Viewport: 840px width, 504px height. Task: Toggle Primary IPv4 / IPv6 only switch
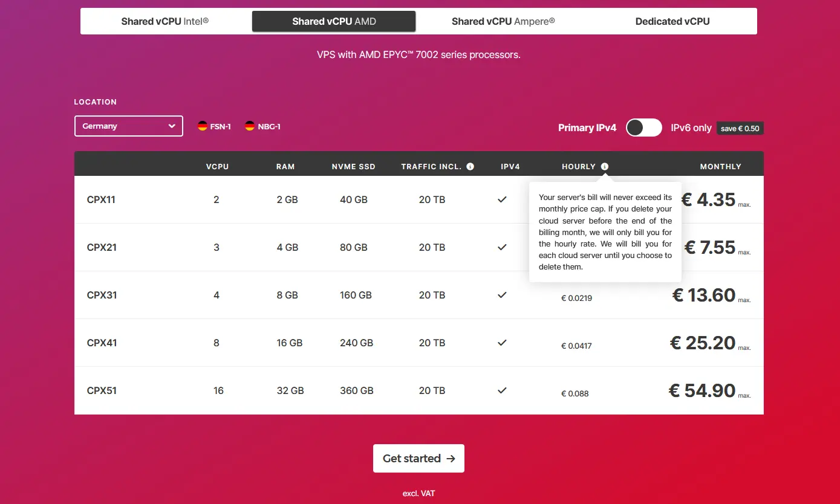[x=643, y=128]
